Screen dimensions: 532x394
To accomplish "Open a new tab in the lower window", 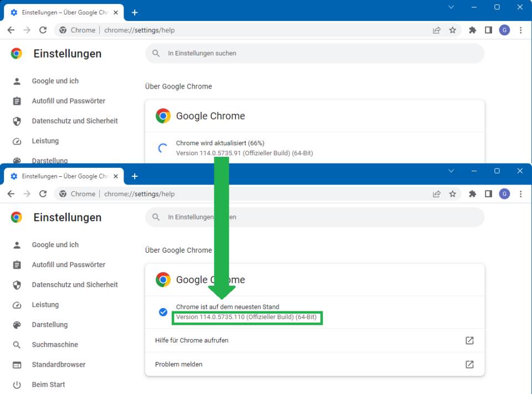I will (x=135, y=176).
